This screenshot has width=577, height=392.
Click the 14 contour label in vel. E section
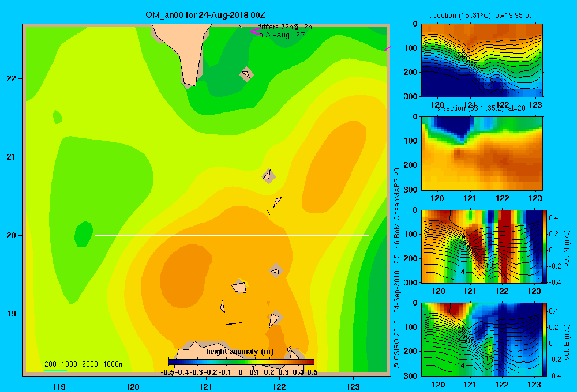[460, 365]
